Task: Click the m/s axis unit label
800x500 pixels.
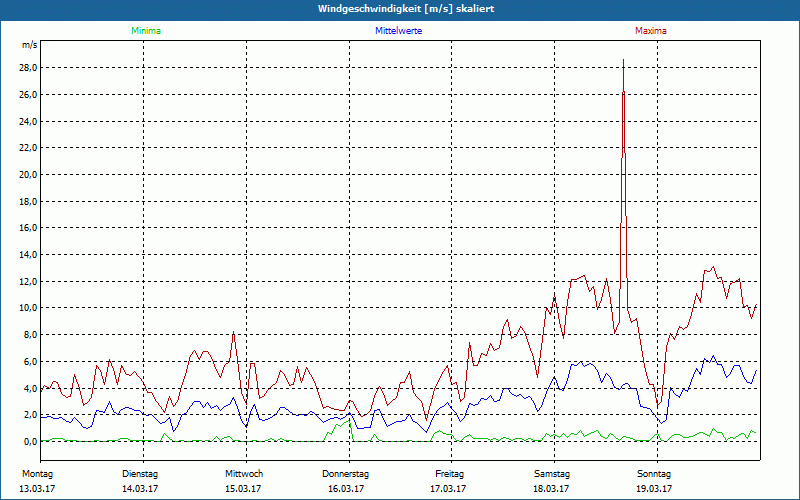Action: [x=30, y=45]
